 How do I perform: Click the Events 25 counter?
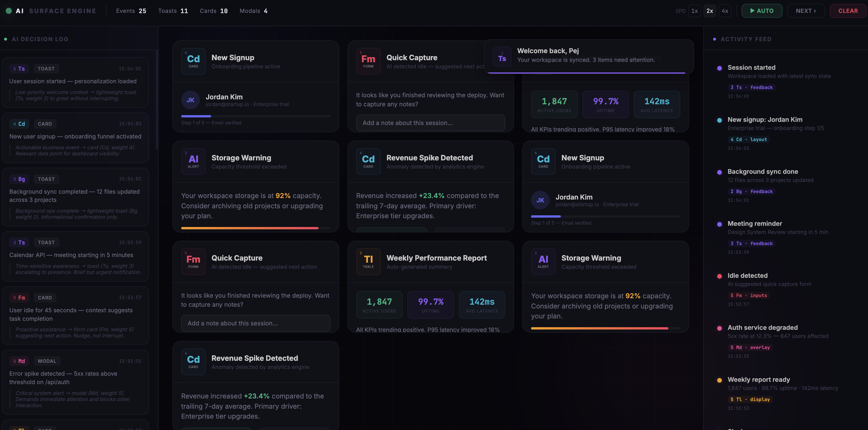[131, 11]
